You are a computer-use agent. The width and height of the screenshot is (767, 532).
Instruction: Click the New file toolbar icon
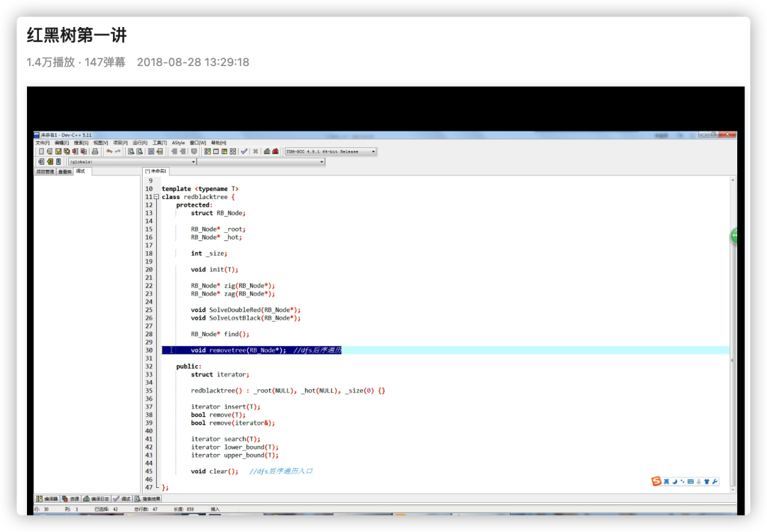(x=42, y=152)
